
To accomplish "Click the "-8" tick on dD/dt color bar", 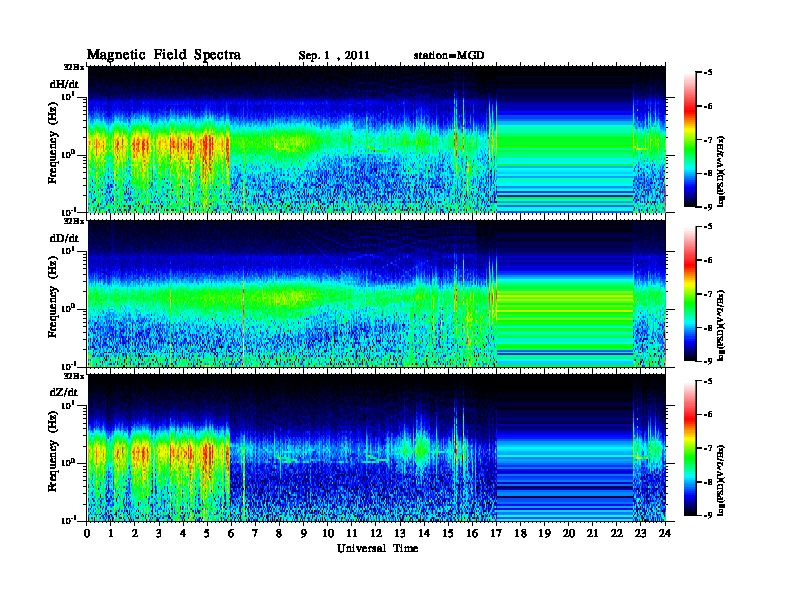I will point(708,328).
